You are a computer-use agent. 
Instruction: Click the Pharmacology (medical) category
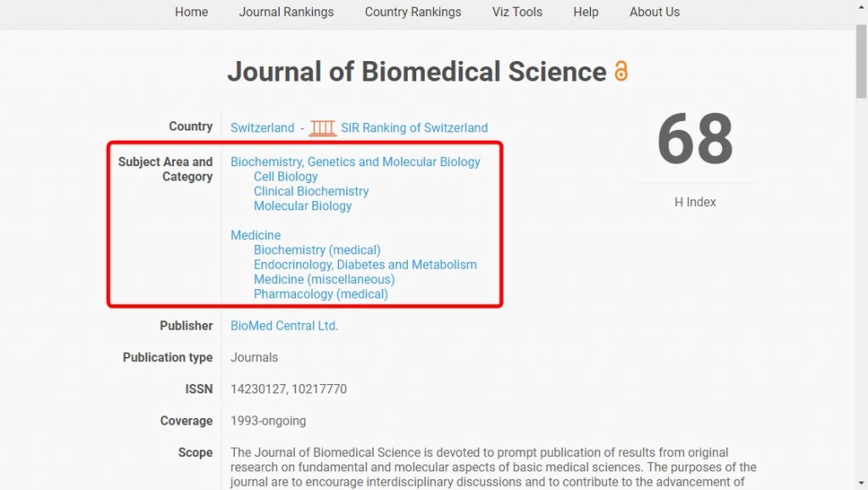click(x=320, y=294)
